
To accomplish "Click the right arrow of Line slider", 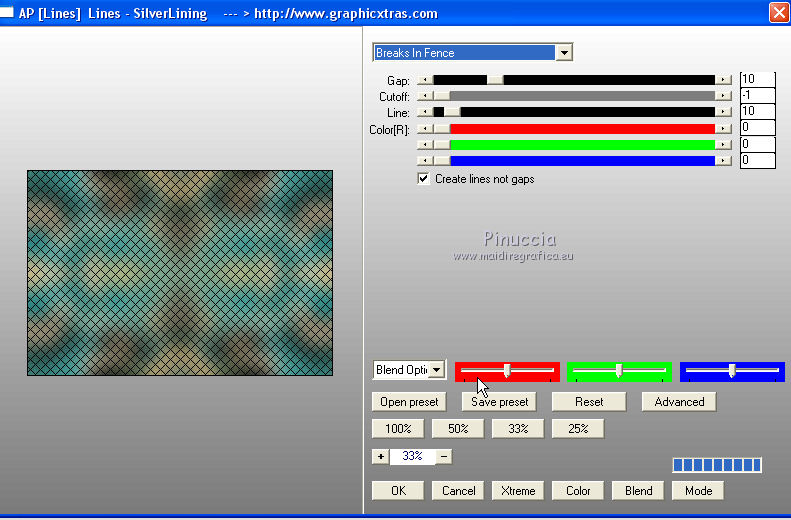I will [723, 112].
